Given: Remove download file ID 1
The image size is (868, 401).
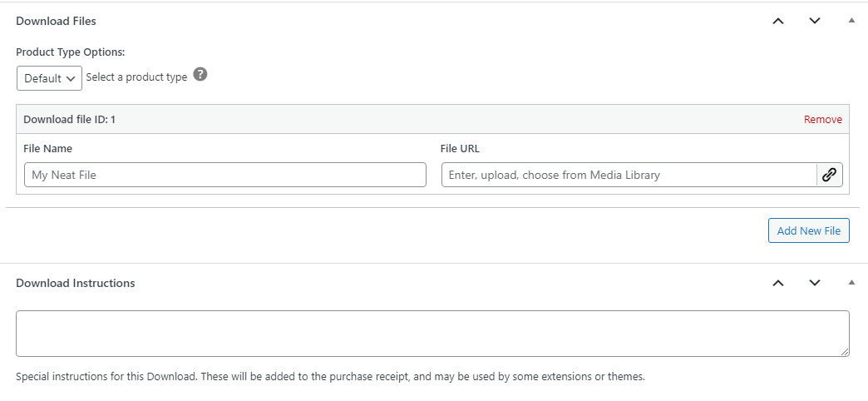Looking at the screenshot, I should pos(822,120).
